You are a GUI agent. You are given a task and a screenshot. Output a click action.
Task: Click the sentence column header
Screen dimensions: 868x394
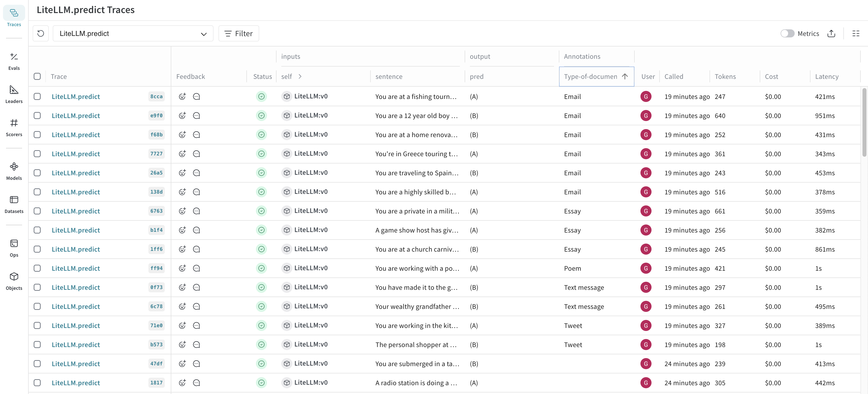(x=389, y=77)
